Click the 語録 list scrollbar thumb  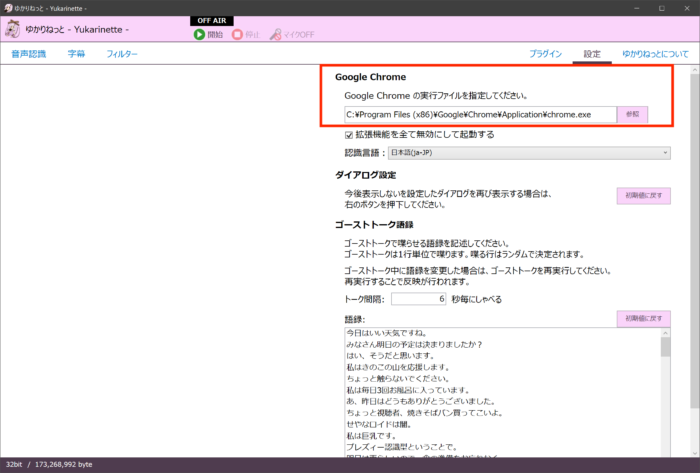pos(666,347)
